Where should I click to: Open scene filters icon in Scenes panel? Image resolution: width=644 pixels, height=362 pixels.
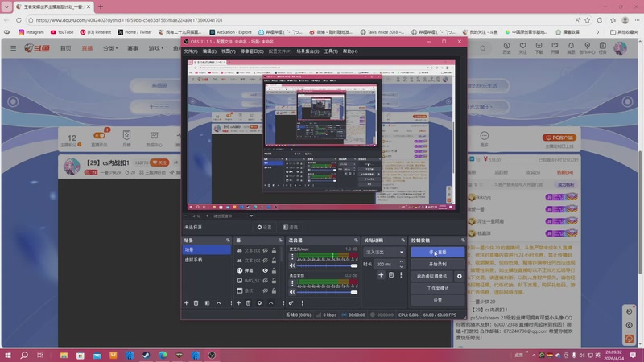208,303
